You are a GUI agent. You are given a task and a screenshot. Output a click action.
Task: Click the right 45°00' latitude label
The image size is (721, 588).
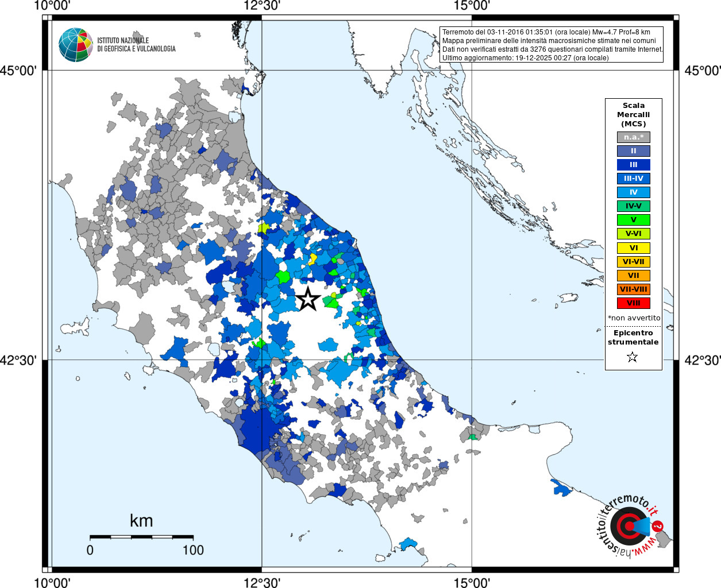tap(703, 71)
